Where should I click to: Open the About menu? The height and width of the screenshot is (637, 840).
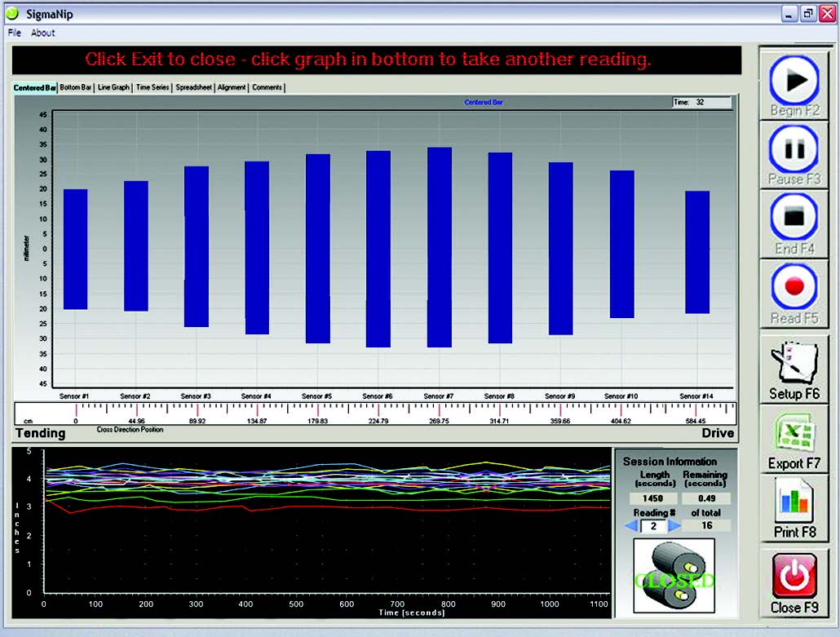coord(43,33)
